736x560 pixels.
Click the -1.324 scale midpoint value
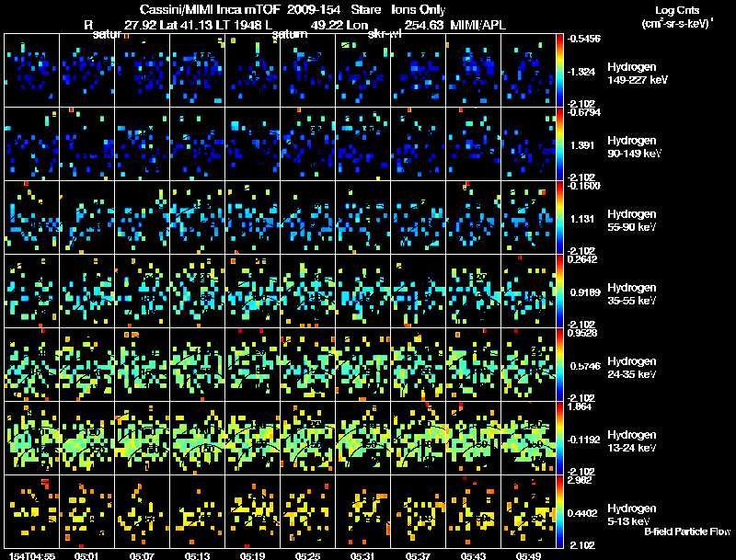point(581,72)
